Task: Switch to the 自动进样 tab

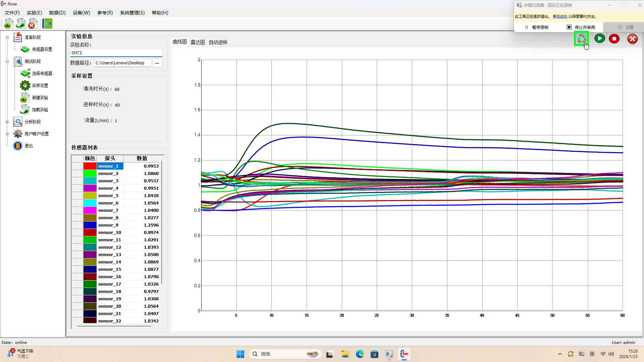Action: pyautogui.click(x=218, y=42)
